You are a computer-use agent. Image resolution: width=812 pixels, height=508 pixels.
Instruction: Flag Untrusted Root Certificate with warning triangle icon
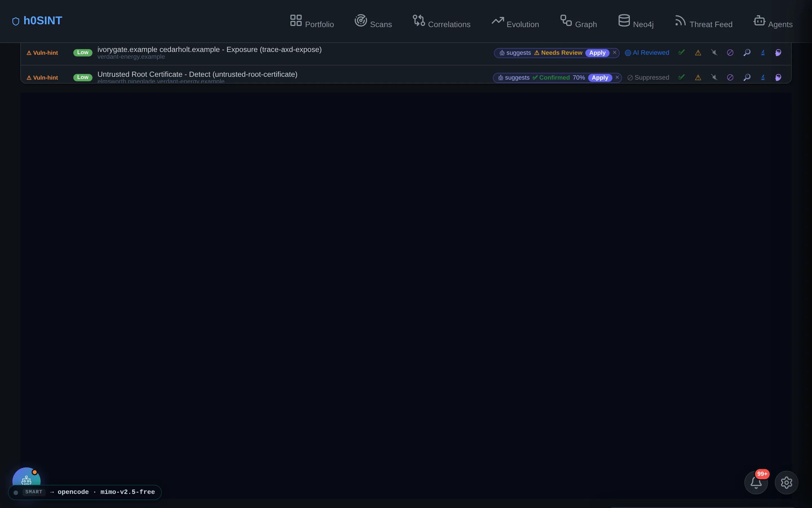click(698, 78)
